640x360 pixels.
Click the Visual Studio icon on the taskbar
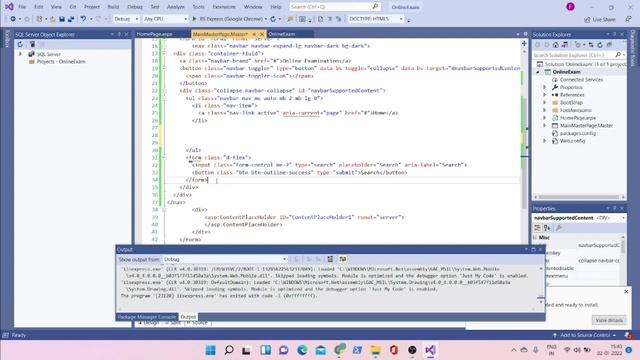[x=430, y=350]
